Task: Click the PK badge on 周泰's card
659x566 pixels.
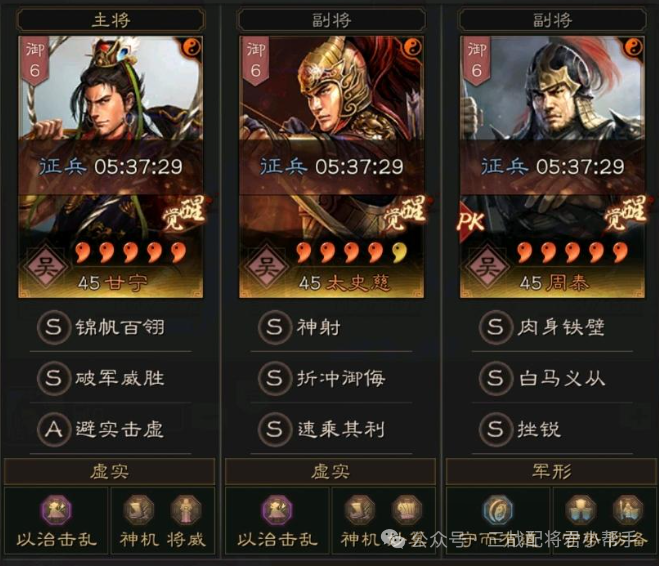Action: point(471,221)
